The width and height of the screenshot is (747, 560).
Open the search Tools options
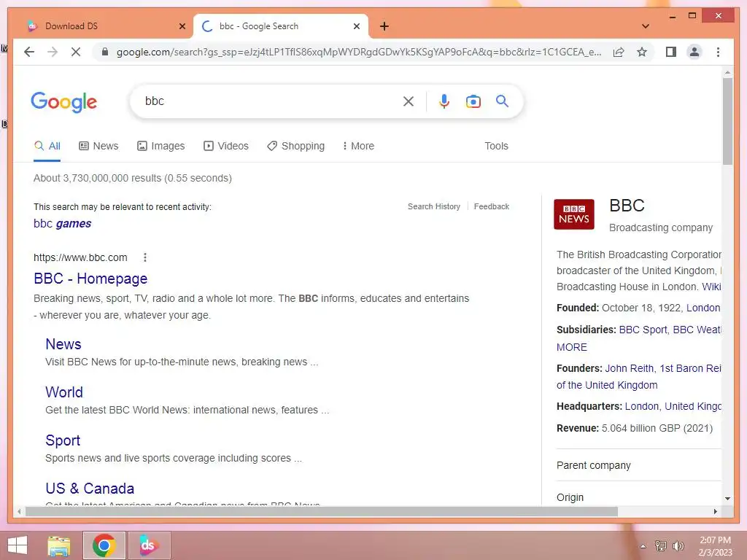(496, 146)
